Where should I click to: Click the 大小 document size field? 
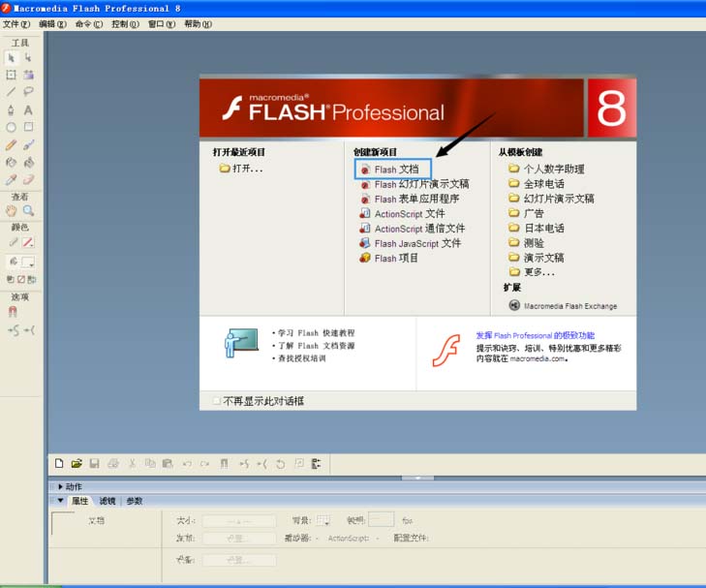(x=239, y=521)
